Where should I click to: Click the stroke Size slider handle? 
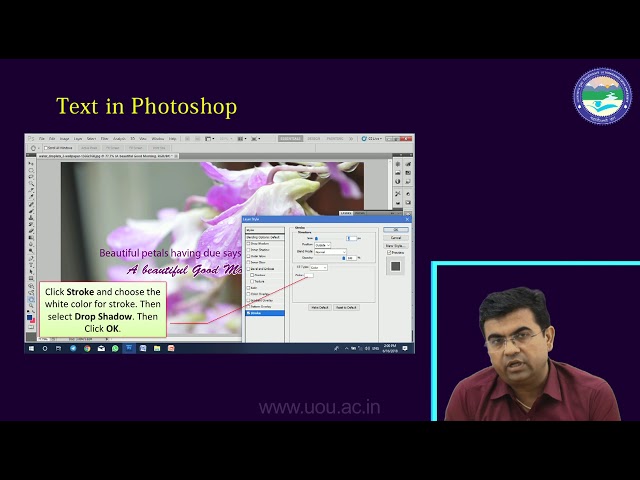[316, 238]
